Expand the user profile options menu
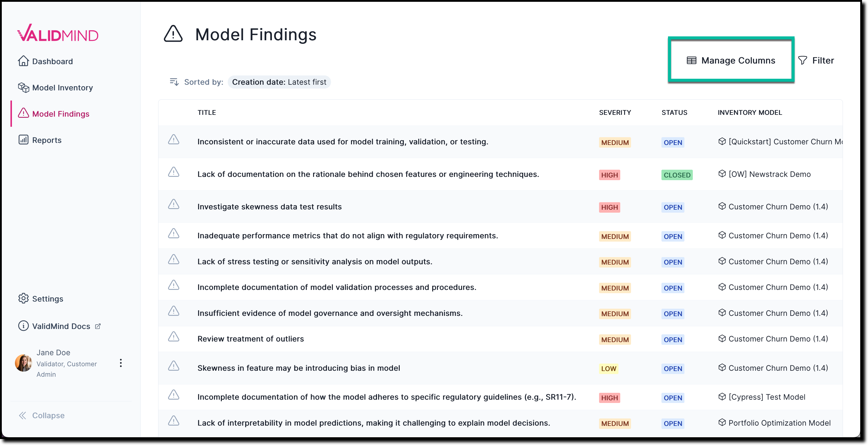The width and height of the screenshot is (868, 445). pos(120,363)
